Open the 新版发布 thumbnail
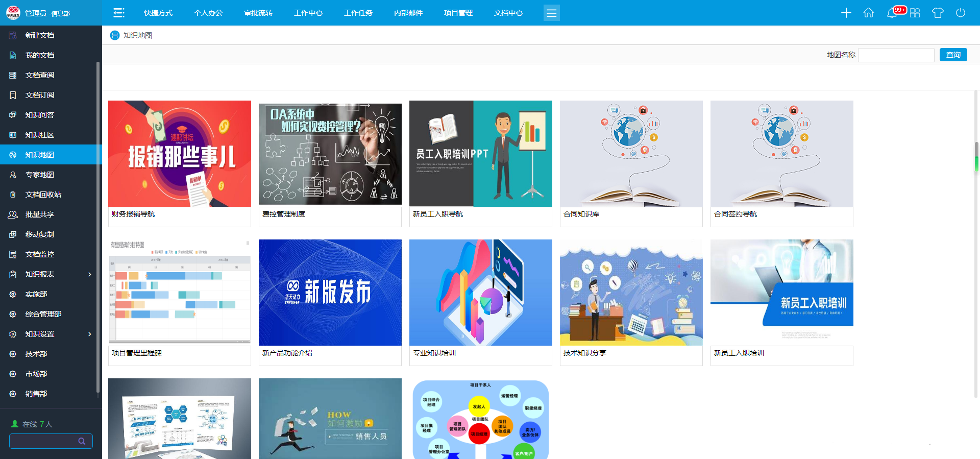The image size is (980, 459). 330,293
